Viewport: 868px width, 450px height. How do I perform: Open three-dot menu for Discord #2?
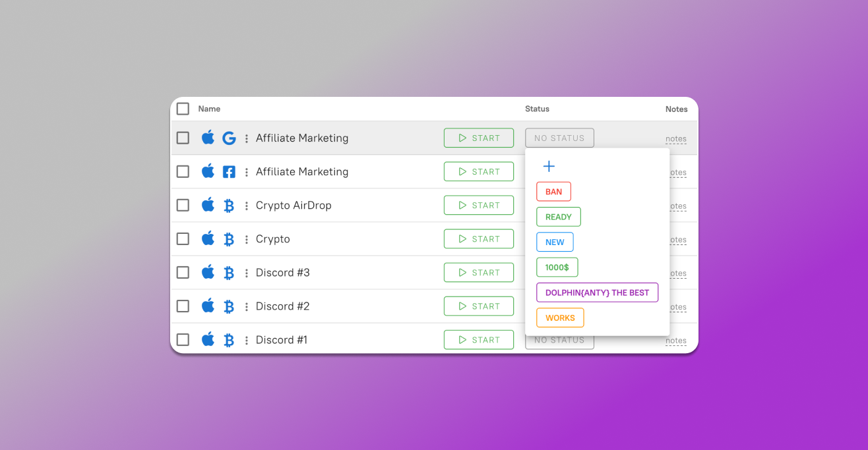[x=247, y=306]
